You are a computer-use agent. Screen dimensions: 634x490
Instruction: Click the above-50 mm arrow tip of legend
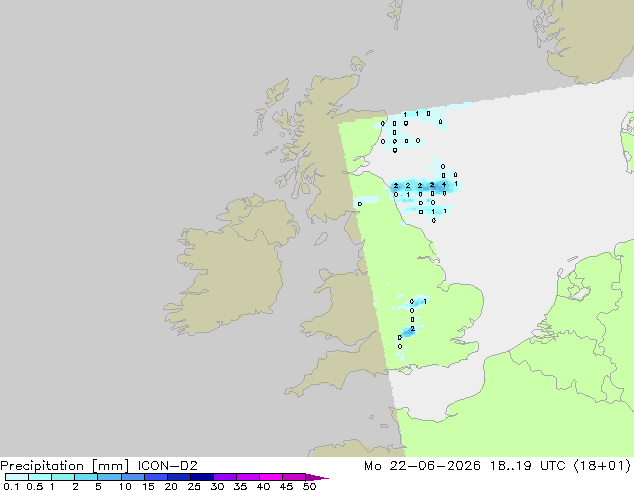pos(317,477)
